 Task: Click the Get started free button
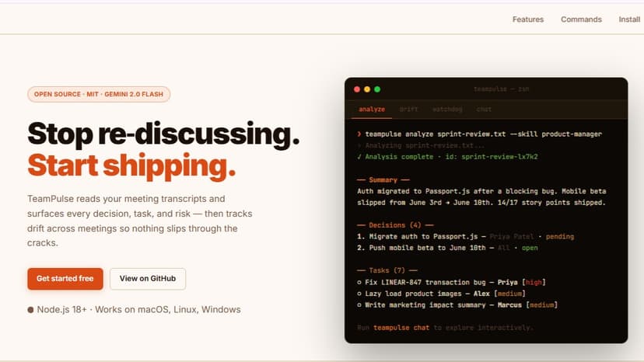tap(65, 279)
